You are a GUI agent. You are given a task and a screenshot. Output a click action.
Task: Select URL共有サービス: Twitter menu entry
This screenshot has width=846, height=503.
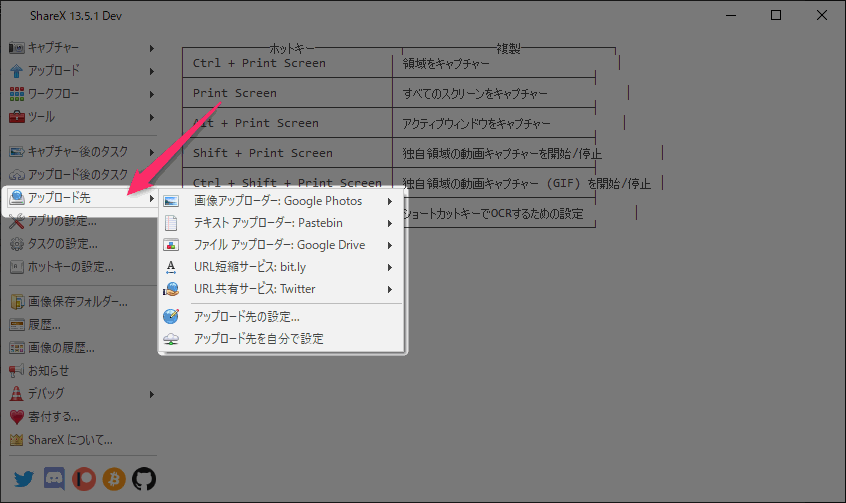[x=281, y=289]
